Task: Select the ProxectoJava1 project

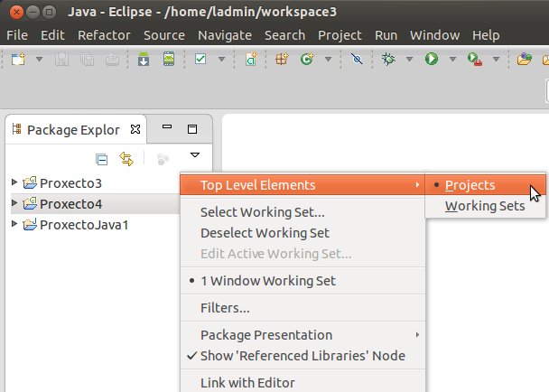Action: [x=76, y=225]
